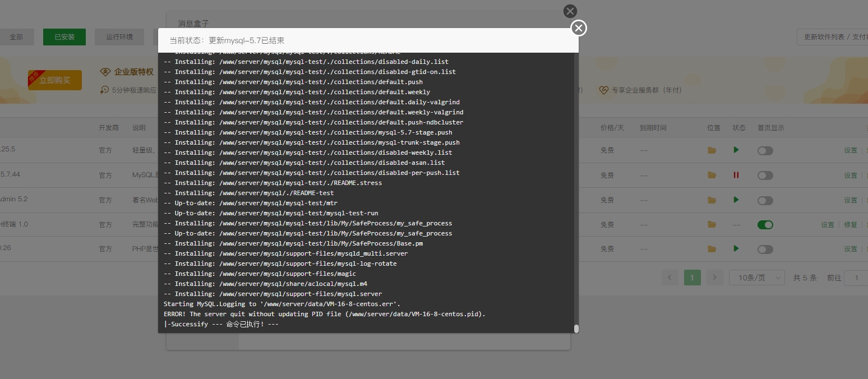
Task: Click the heart icon beside 专享企业服务群
Action: pyautogui.click(x=603, y=90)
